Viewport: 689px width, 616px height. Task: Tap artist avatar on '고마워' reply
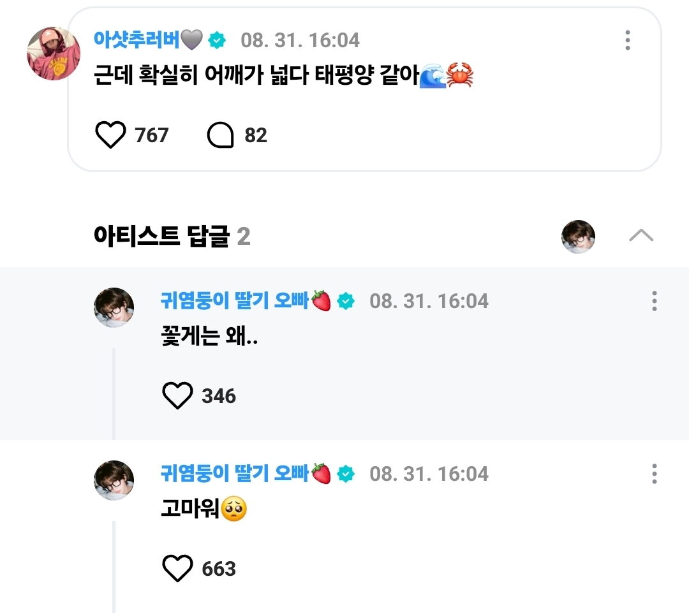coord(114,480)
